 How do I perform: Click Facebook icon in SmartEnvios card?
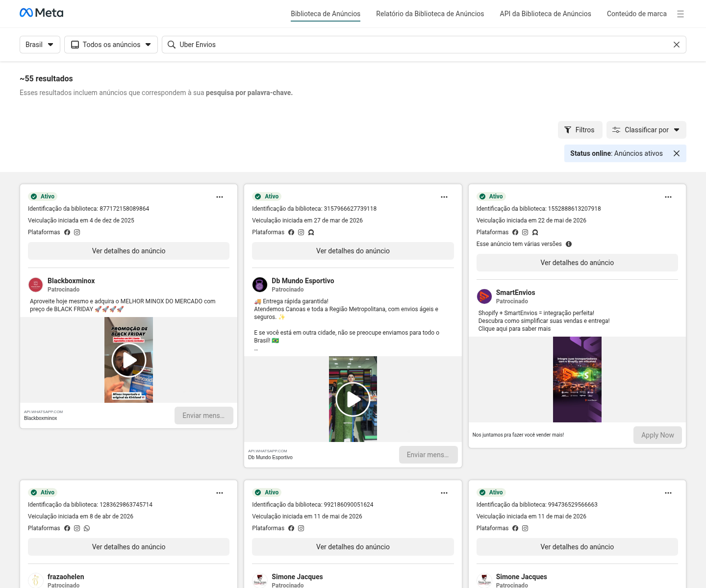click(515, 232)
